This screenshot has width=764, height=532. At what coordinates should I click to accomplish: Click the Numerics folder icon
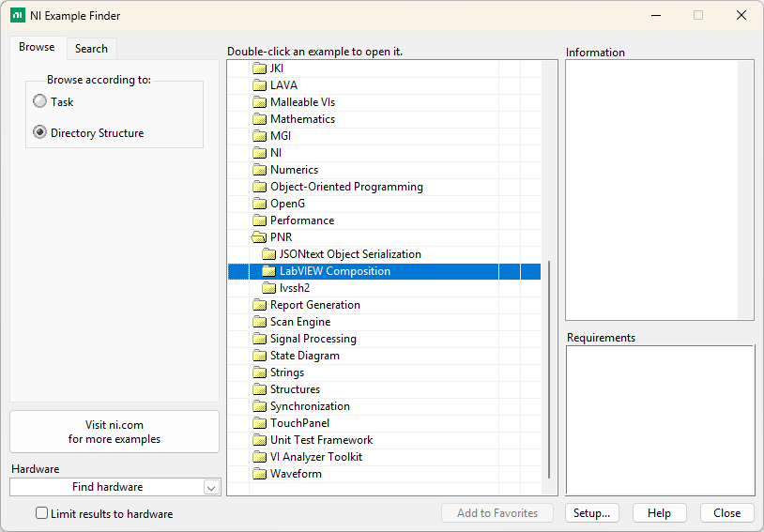coord(259,170)
